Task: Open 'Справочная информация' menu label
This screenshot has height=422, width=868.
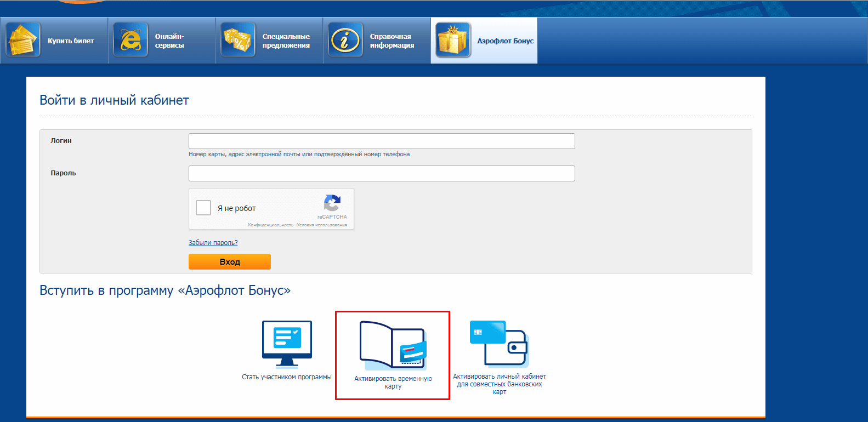Action: tap(392, 41)
